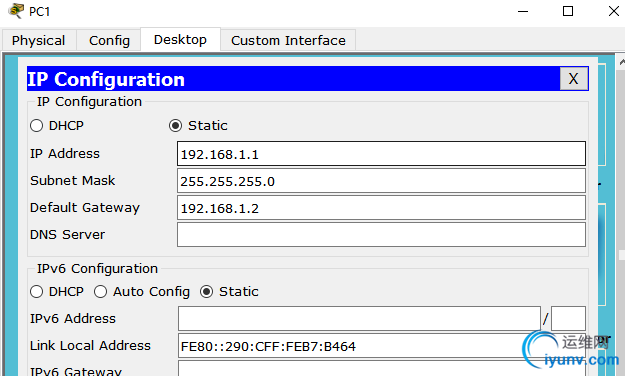This screenshot has height=376, width=625.
Task: Open the Config tab
Action: [109, 40]
